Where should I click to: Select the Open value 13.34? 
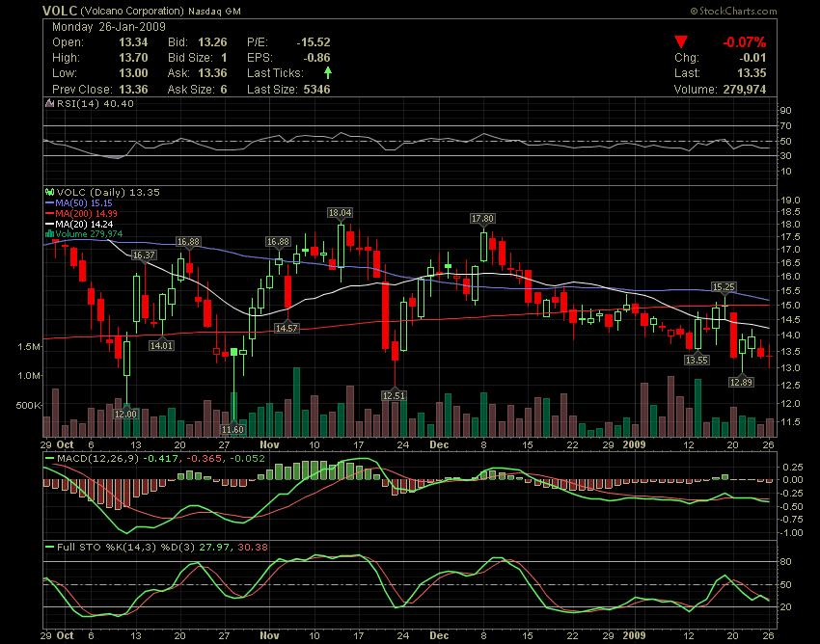(x=133, y=42)
